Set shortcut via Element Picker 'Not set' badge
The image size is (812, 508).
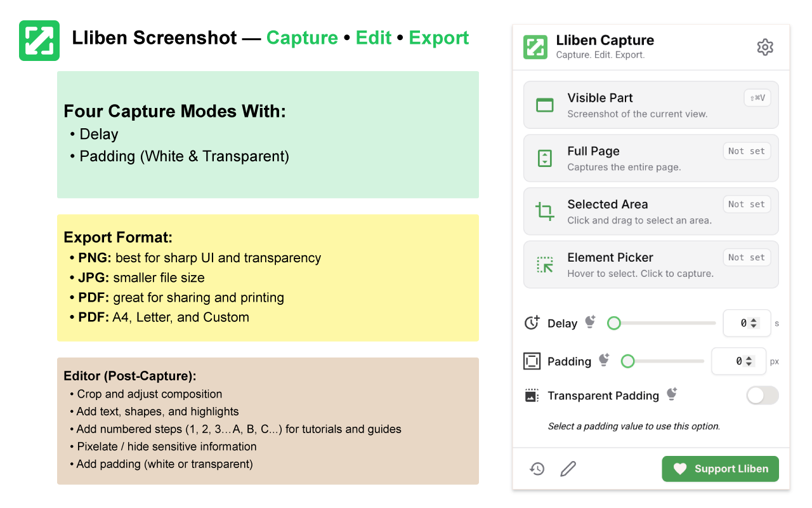point(747,258)
